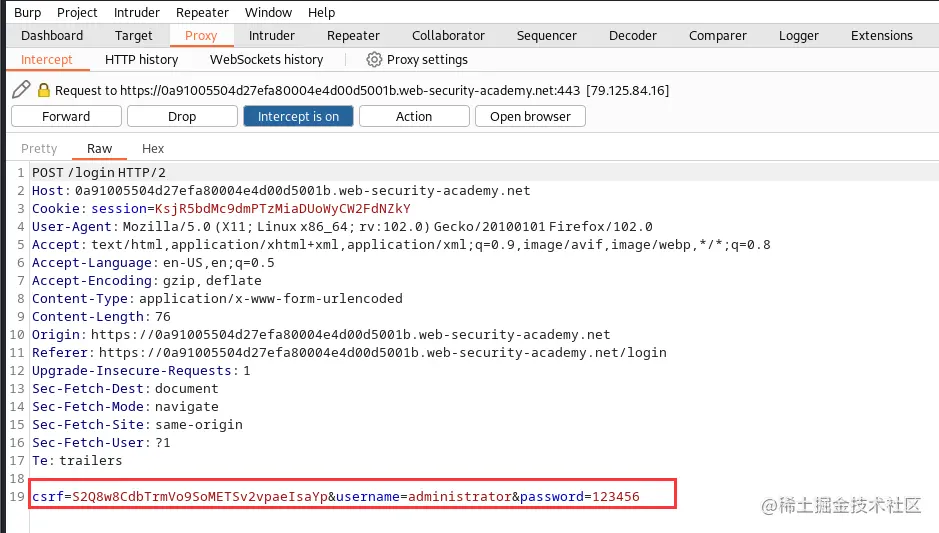Click the session cookie value
This screenshot has width=939, height=533.
point(283,208)
